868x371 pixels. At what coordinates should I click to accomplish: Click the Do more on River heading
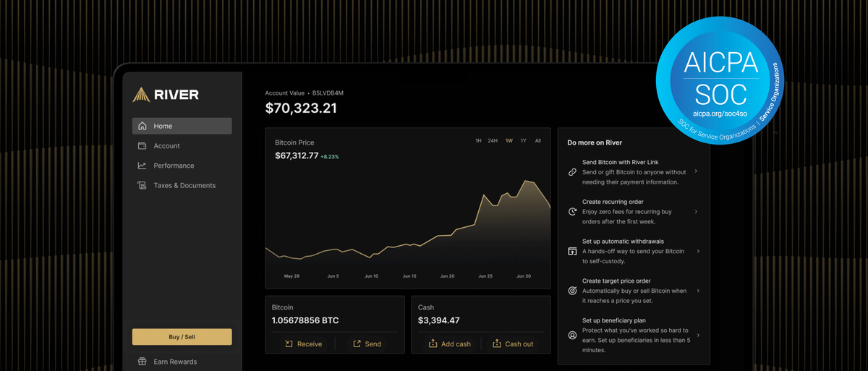pos(595,142)
